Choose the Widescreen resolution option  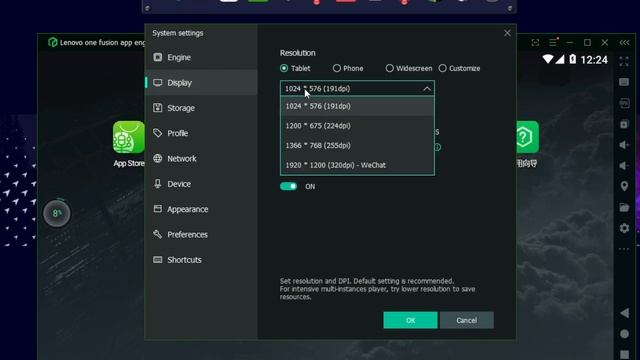(389, 68)
